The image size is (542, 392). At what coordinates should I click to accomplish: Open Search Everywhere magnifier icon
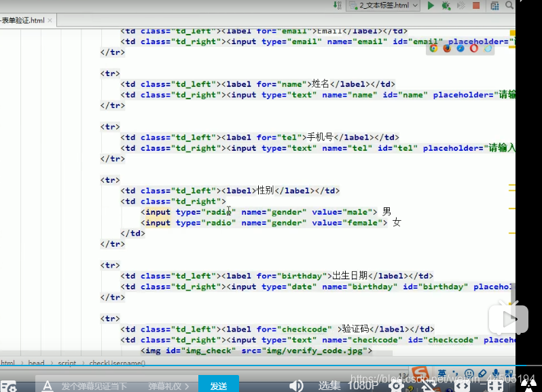pyautogui.click(x=509, y=5)
